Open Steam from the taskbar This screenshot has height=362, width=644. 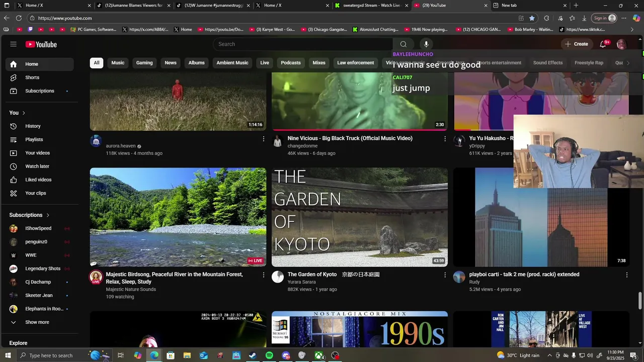click(x=253, y=355)
